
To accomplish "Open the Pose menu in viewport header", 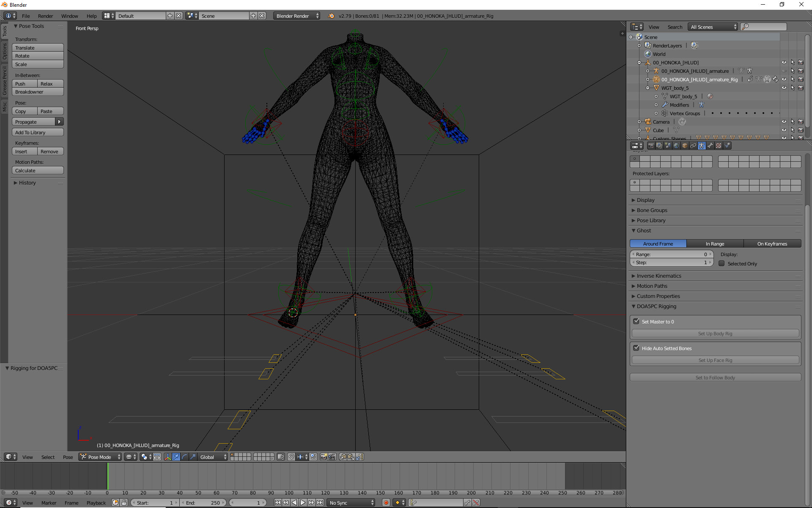I will point(68,457).
